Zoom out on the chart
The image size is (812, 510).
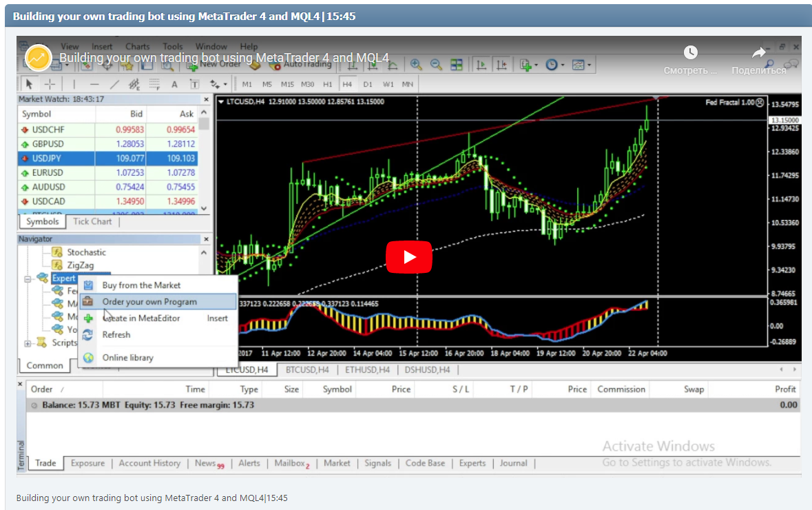point(436,64)
